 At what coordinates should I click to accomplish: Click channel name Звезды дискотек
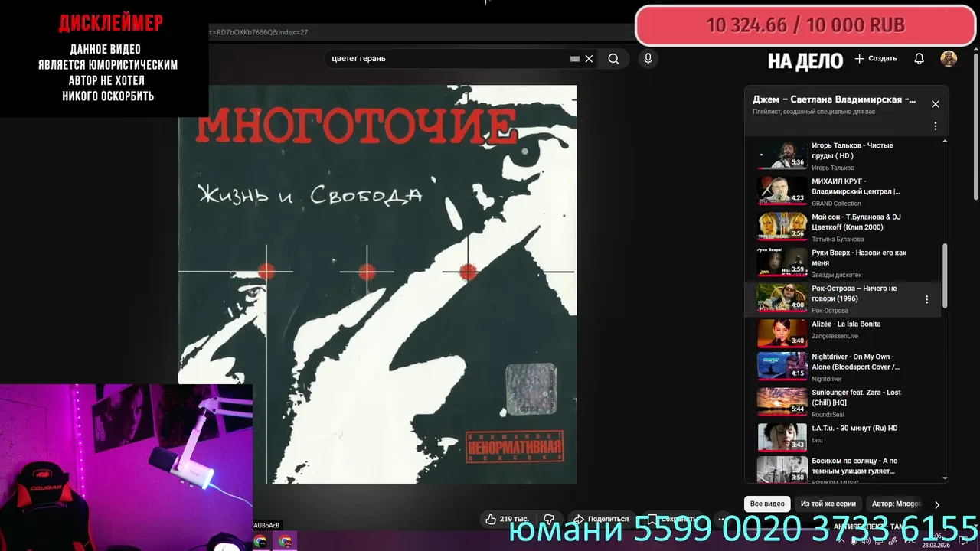coord(837,275)
